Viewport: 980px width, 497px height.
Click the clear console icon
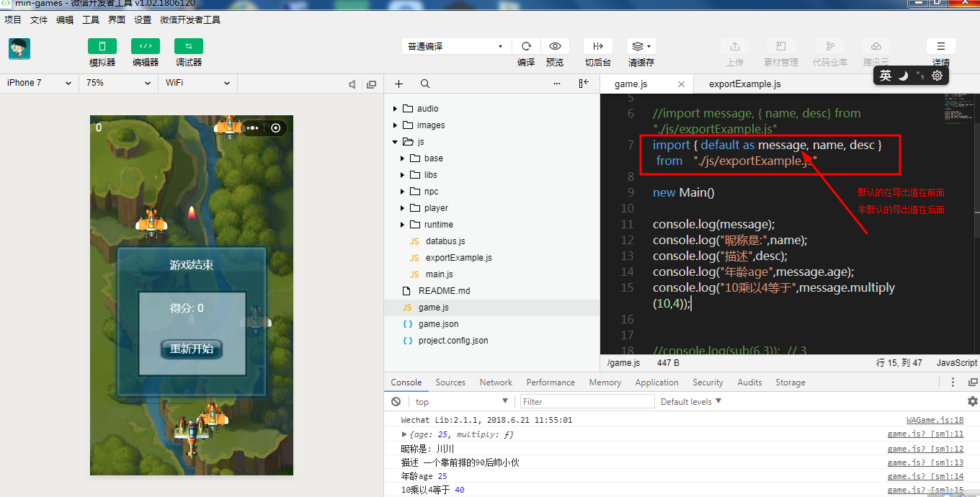(396, 401)
